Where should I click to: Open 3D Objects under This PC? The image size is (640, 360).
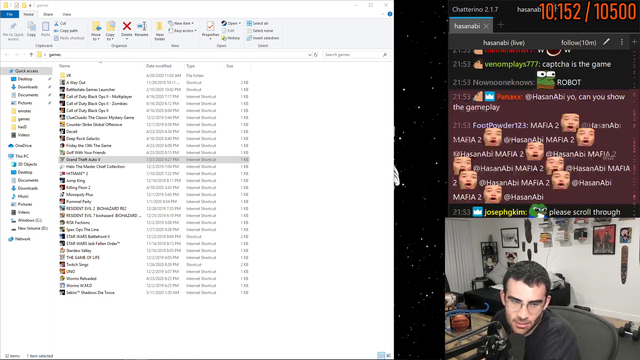27,164
